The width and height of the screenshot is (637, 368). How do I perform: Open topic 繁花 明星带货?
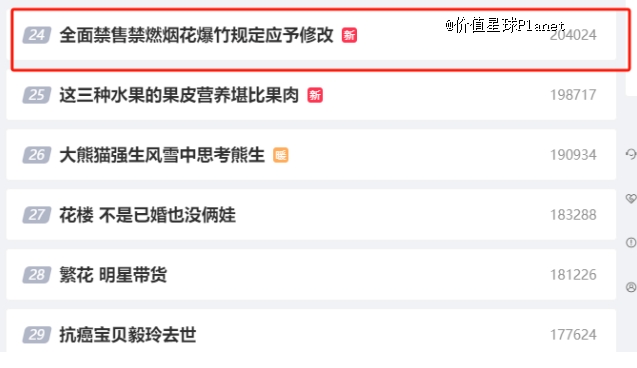point(113,275)
